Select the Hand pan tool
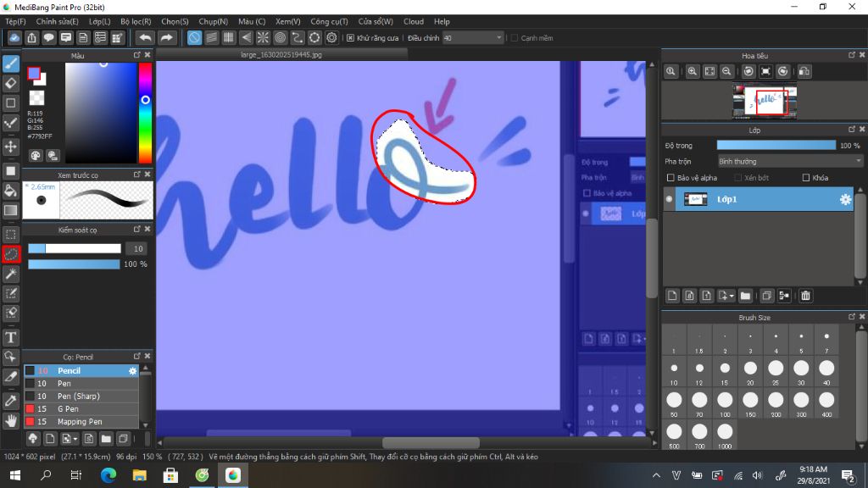This screenshot has width=868, height=488. point(10,421)
